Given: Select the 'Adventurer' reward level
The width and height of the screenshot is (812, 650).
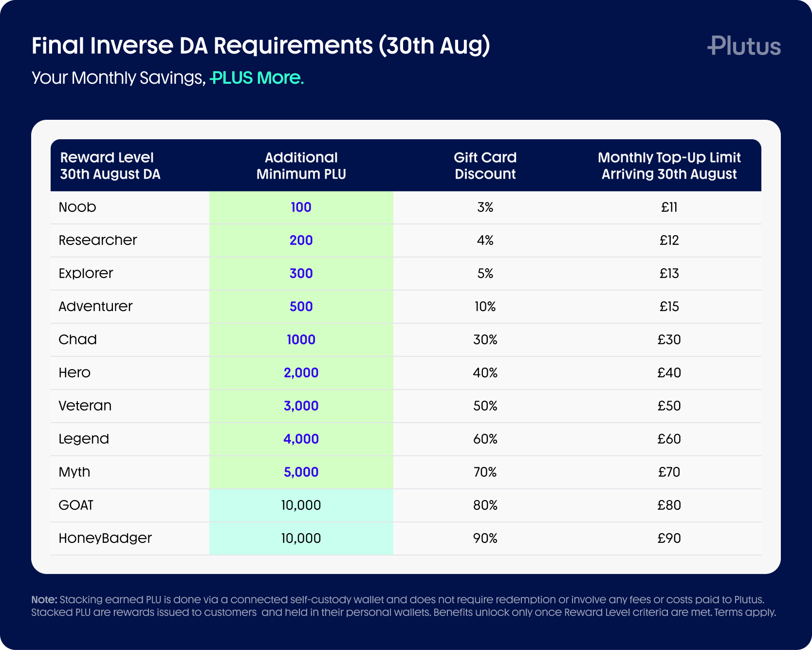Looking at the screenshot, I should (95, 307).
